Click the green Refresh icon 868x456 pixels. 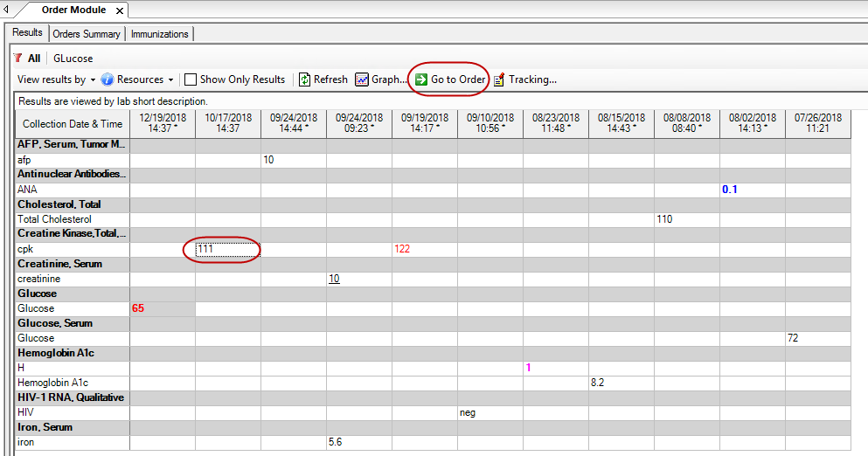coord(305,79)
